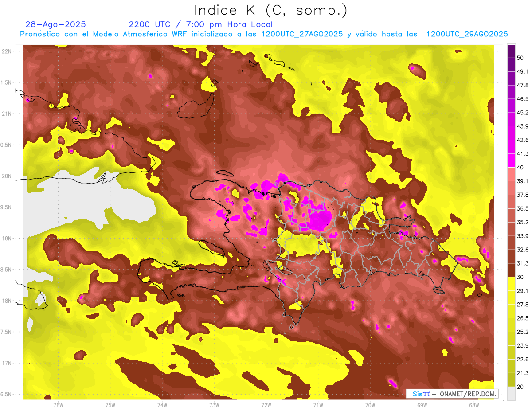This screenshot has height=411, width=532.
Task: Select the legend value label 20
Action: 520,387
